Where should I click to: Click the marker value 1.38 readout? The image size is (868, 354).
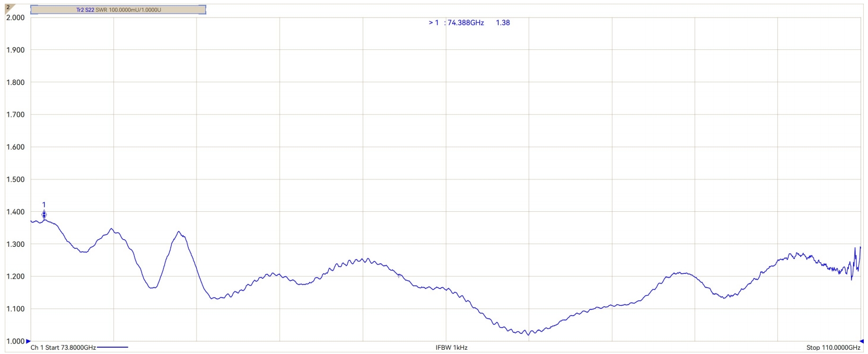pyautogui.click(x=503, y=23)
